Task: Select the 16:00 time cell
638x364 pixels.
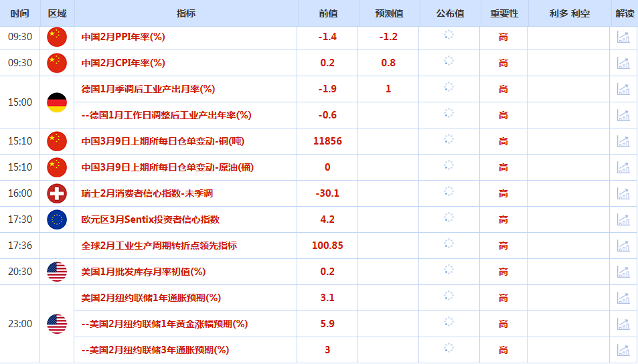Action: tap(20, 193)
